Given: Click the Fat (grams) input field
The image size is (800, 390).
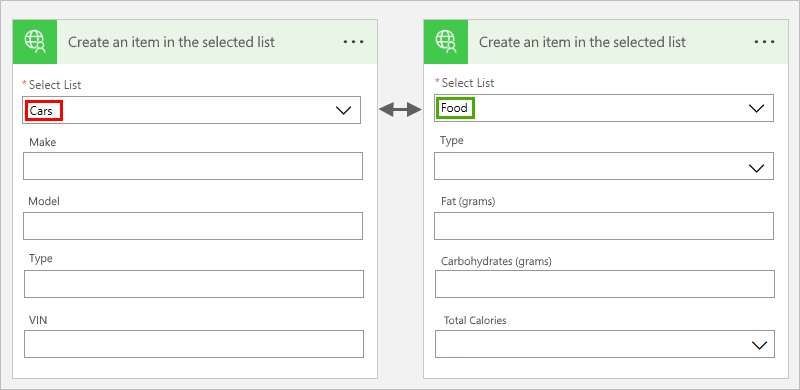Looking at the screenshot, I should point(604,226).
